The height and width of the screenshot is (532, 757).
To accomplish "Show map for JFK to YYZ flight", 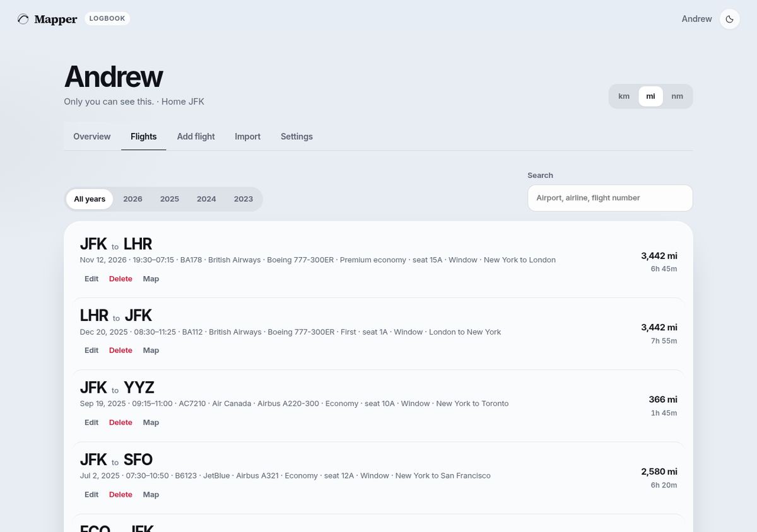I will pos(151,422).
